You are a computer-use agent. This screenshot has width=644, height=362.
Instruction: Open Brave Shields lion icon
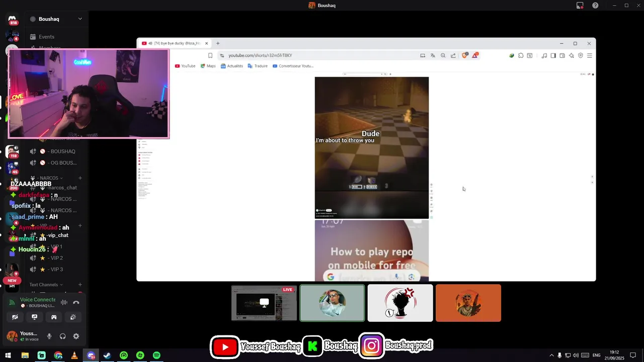(x=465, y=55)
